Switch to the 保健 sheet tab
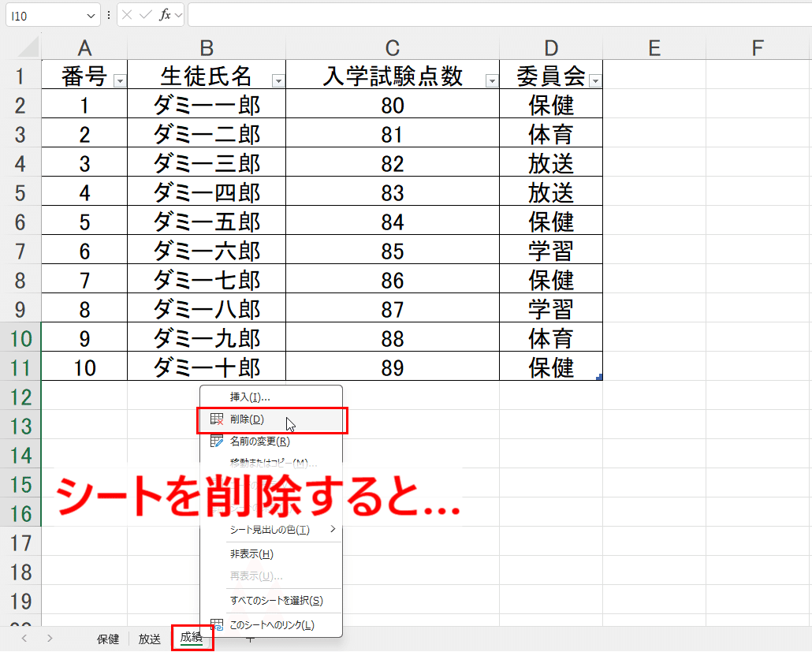 click(x=108, y=639)
